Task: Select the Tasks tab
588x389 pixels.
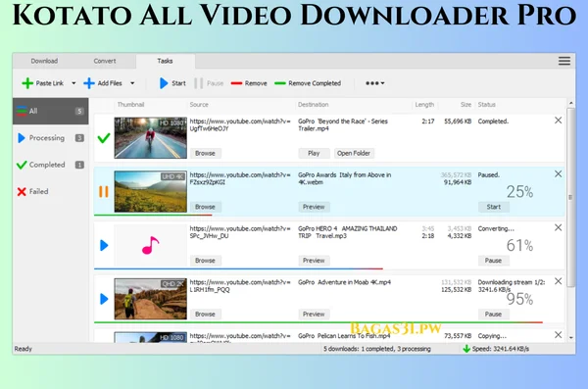Action: click(x=165, y=61)
